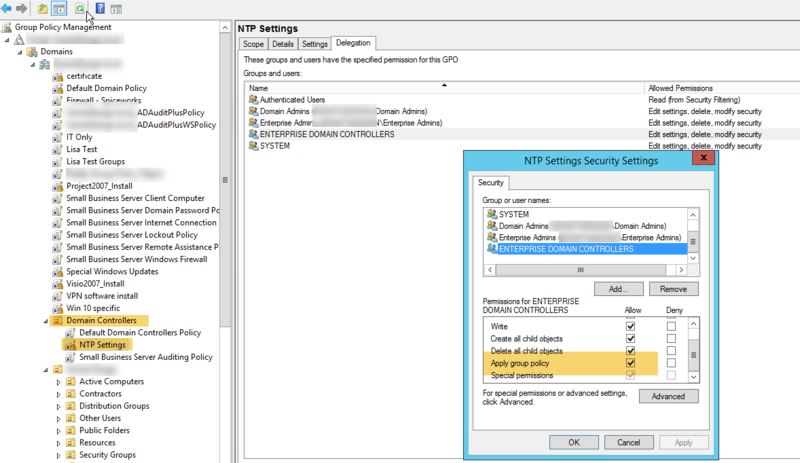Viewport: 800px width, 463px height.
Task: Expand the Active Computers folder
Action: coord(58,382)
